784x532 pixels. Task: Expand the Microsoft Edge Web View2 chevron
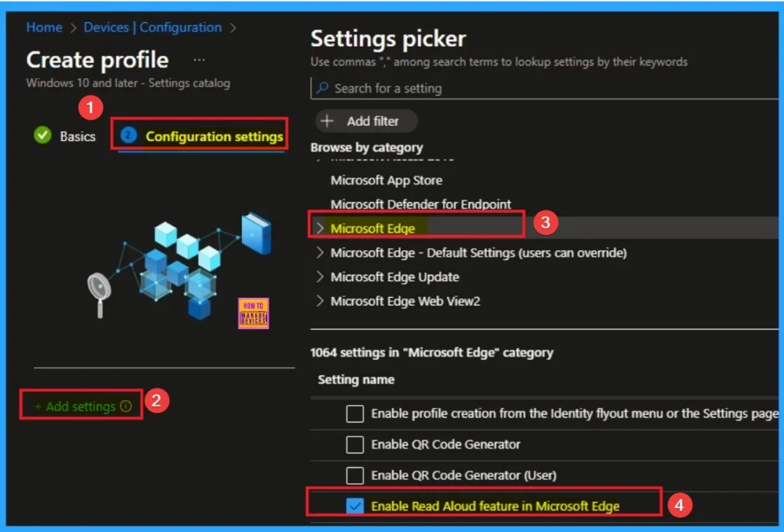tap(320, 301)
